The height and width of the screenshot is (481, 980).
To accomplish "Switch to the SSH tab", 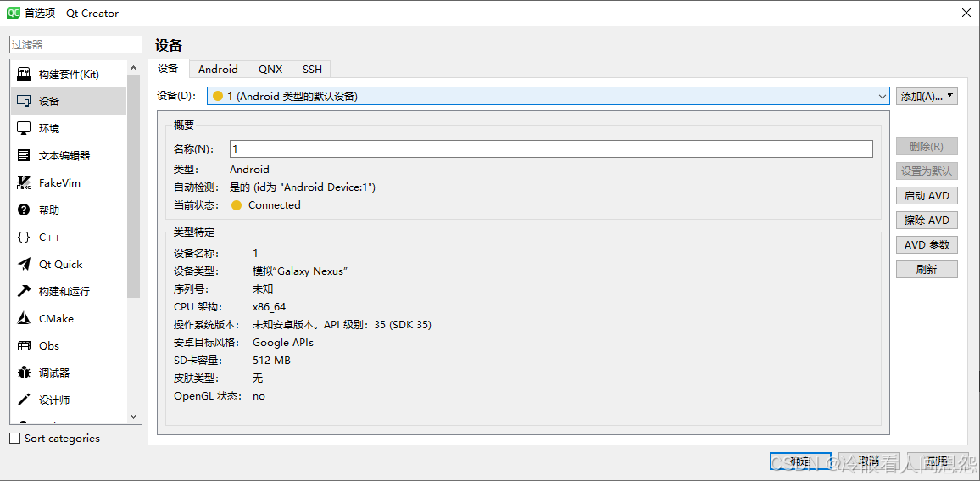I will [312, 70].
